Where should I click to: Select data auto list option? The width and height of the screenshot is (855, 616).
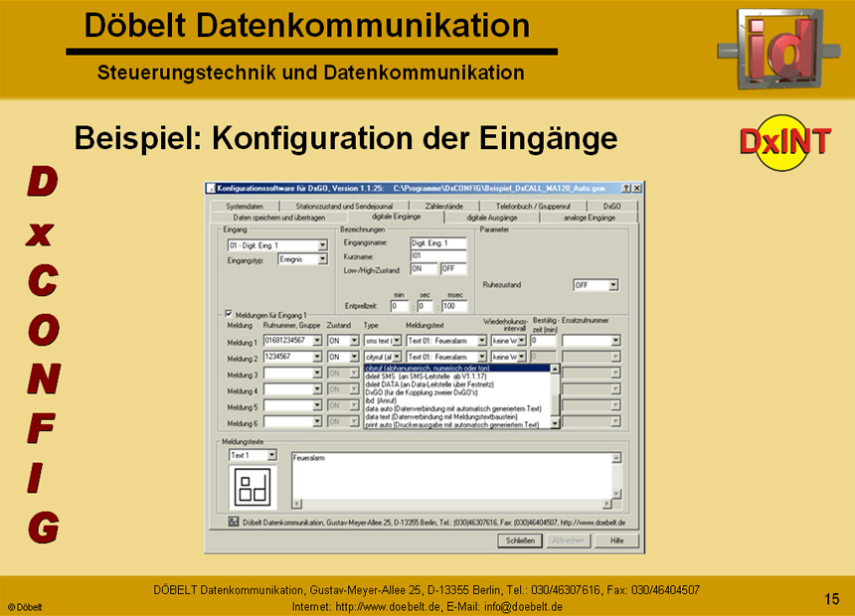point(457,408)
